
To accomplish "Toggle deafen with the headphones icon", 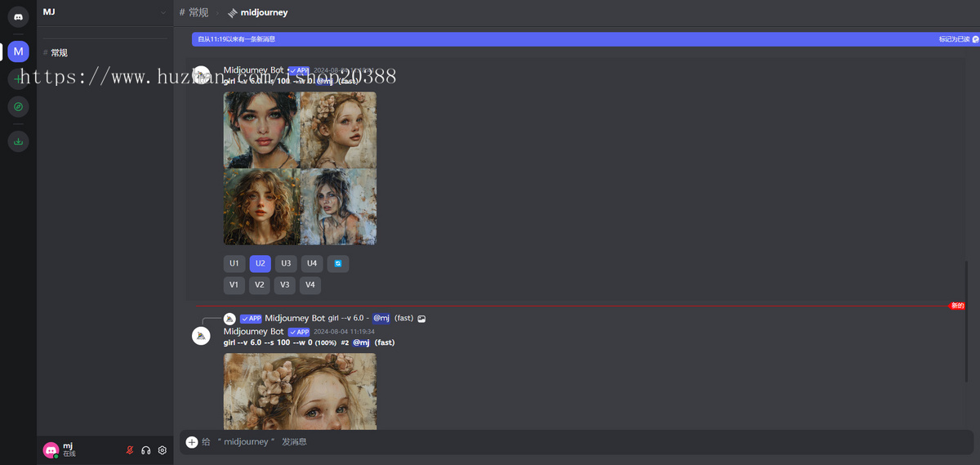I will pyautogui.click(x=146, y=450).
